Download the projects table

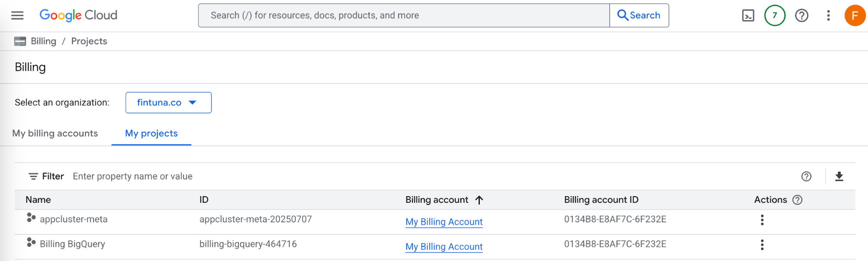[x=839, y=176]
